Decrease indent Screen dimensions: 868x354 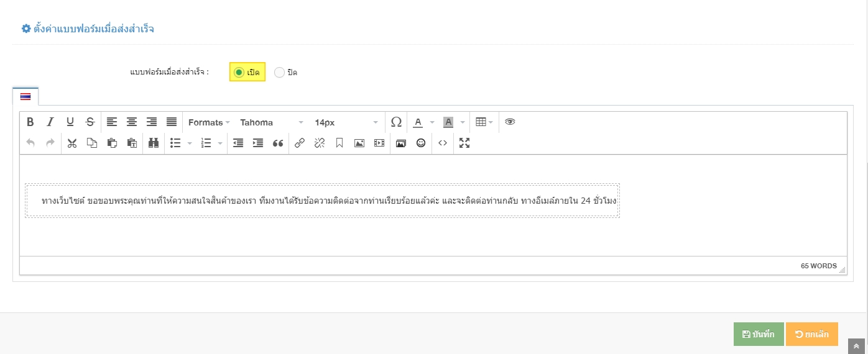pyautogui.click(x=238, y=143)
